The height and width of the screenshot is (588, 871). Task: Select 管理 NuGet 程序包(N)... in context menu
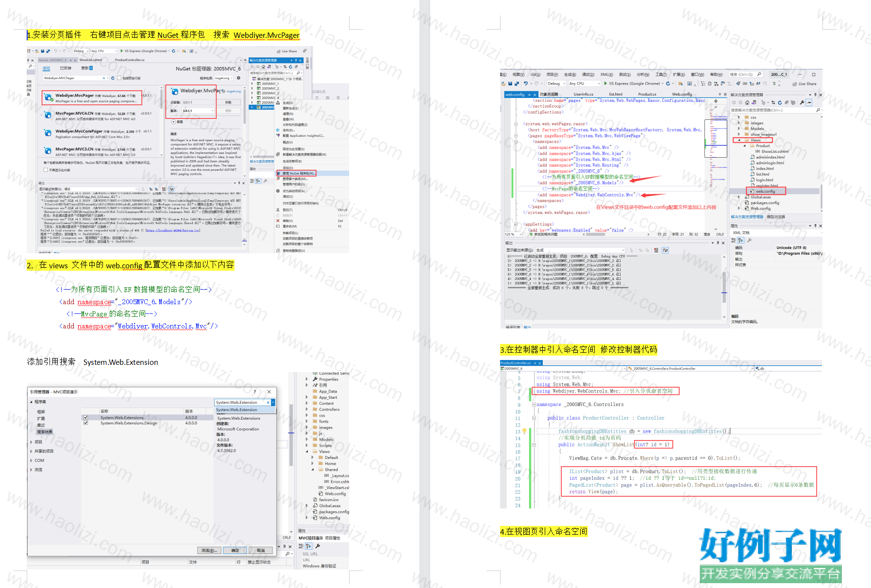pyautogui.click(x=299, y=173)
